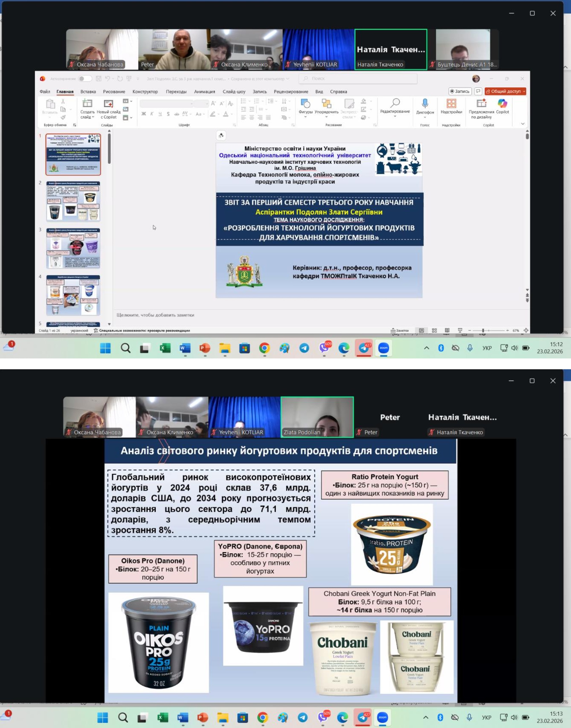Expand the Общий доступ dropdown

tap(524, 91)
